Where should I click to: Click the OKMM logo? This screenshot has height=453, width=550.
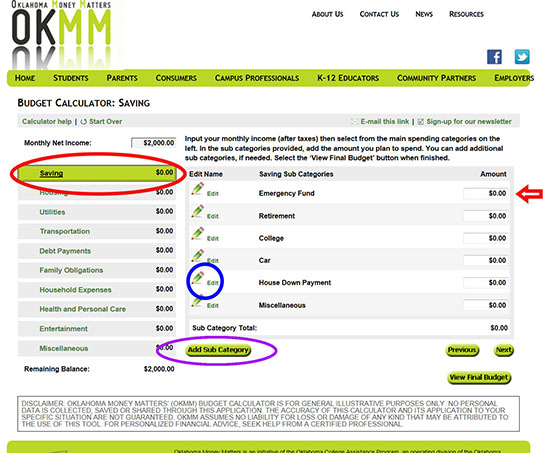click(x=61, y=34)
